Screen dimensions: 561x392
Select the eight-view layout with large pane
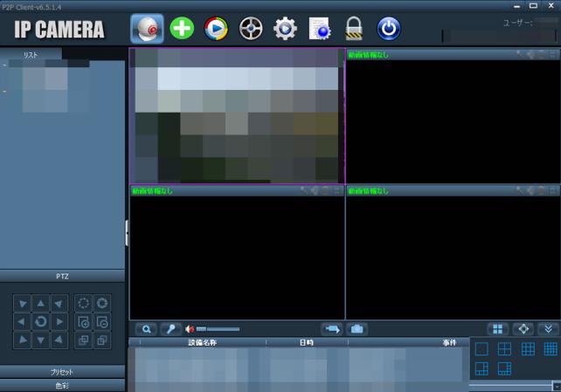(504, 368)
